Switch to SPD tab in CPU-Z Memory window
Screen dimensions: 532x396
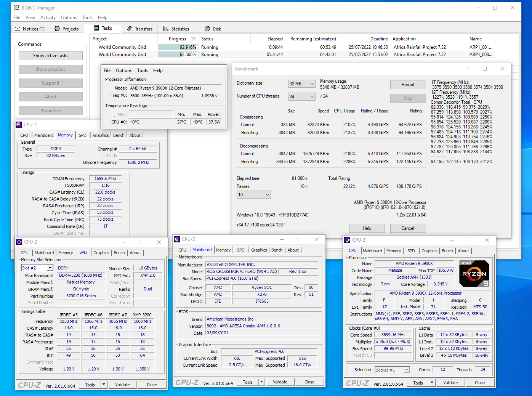click(83, 135)
